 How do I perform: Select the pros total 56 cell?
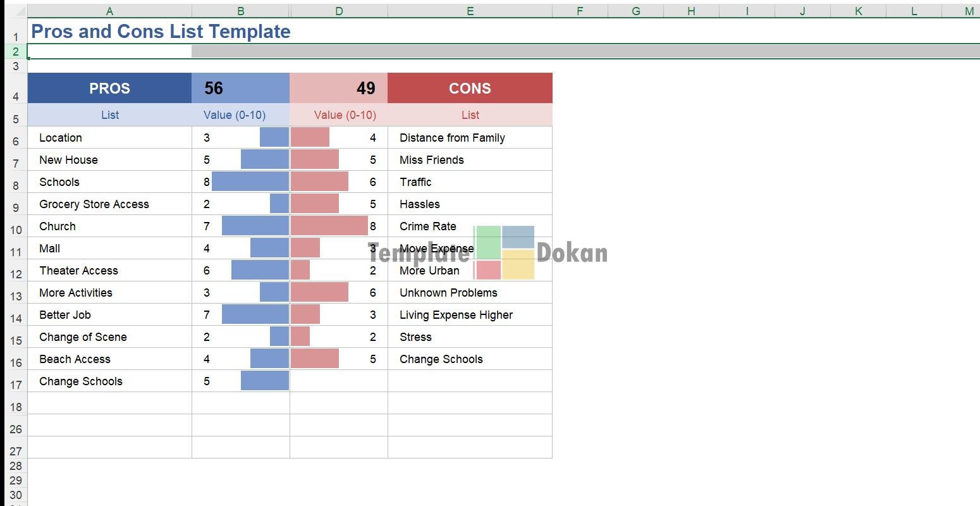click(x=240, y=89)
